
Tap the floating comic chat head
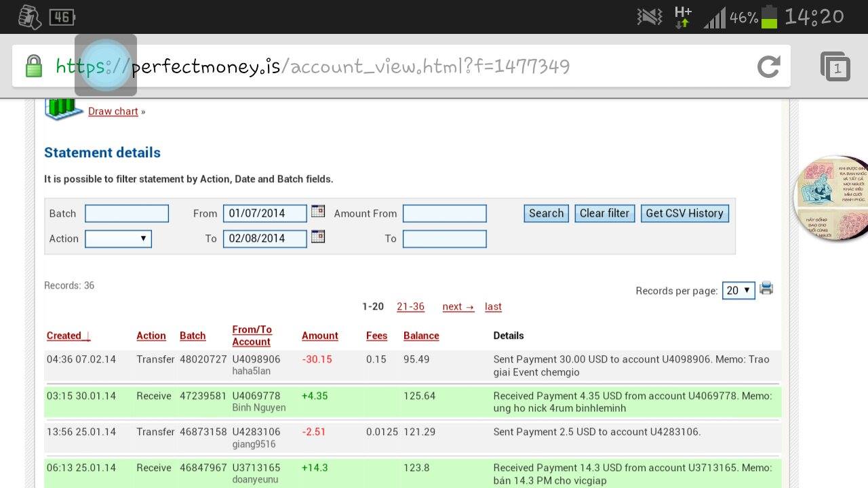[x=831, y=198]
